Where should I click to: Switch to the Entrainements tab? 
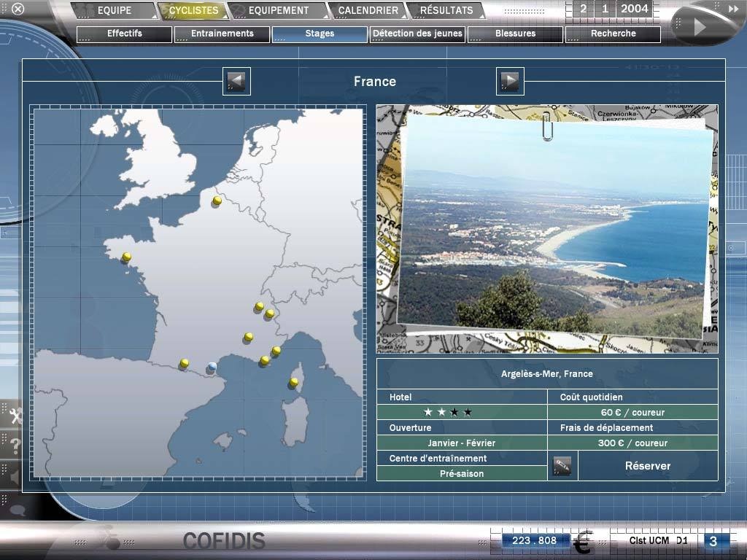coord(222,34)
